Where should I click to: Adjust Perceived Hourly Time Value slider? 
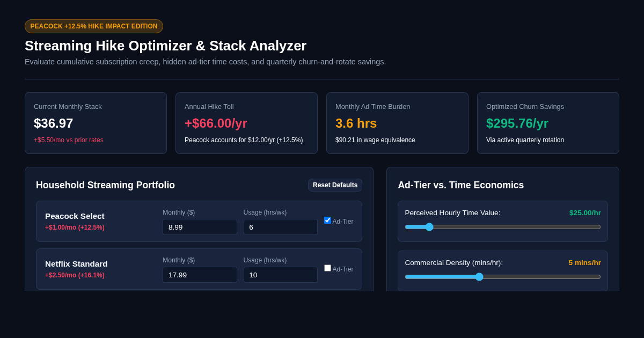pyautogui.click(x=503, y=227)
